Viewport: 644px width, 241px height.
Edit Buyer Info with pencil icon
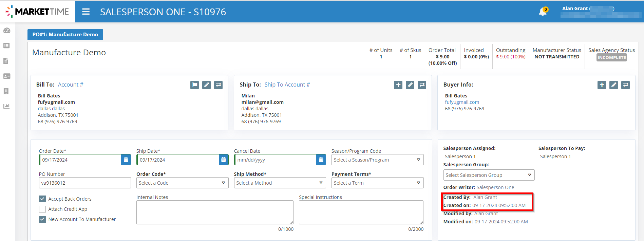(x=613, y=85)
